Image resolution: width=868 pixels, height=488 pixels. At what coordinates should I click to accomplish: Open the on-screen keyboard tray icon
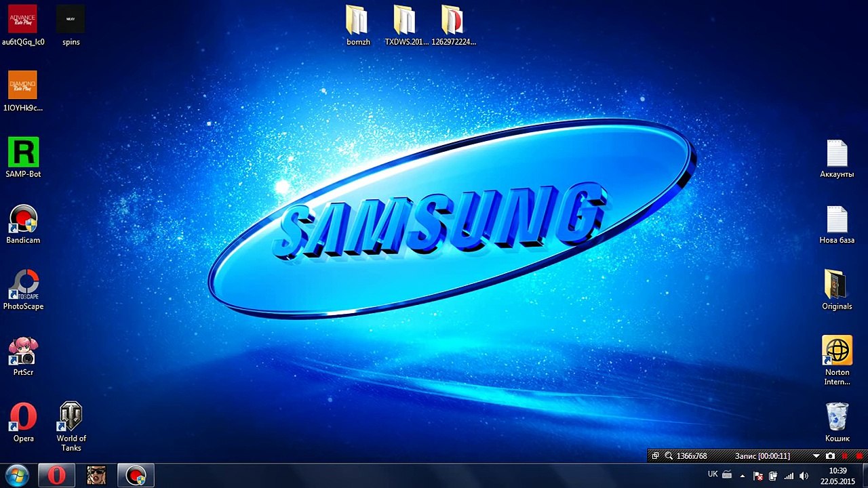click(x=727, y=474)
